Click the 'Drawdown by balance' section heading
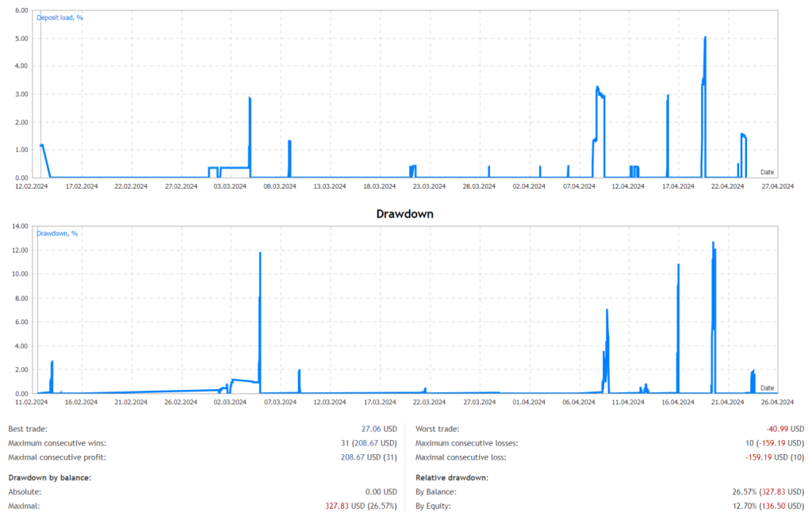The height and width of the screenshot is (516, 812). click(x=50, y=477)
